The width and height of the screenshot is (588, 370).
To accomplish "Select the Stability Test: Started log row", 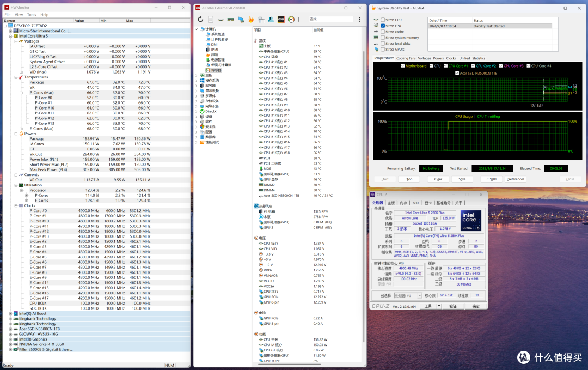I will pyautogui.click(x=490, y=26).
